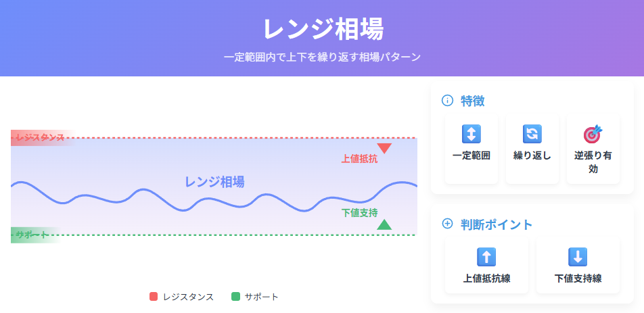Click the up-down arrow icon above 一定範囲
644x313 pixels.
[471, 134]
